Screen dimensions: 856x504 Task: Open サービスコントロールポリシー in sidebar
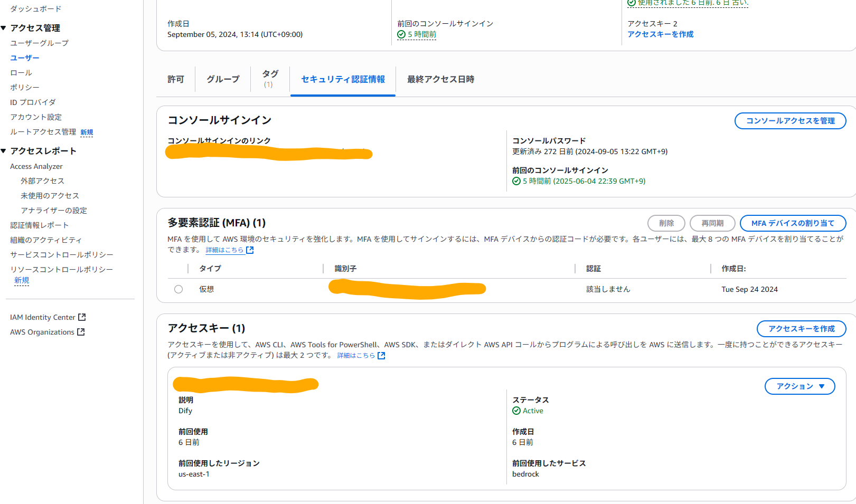(x=62, y=255)
